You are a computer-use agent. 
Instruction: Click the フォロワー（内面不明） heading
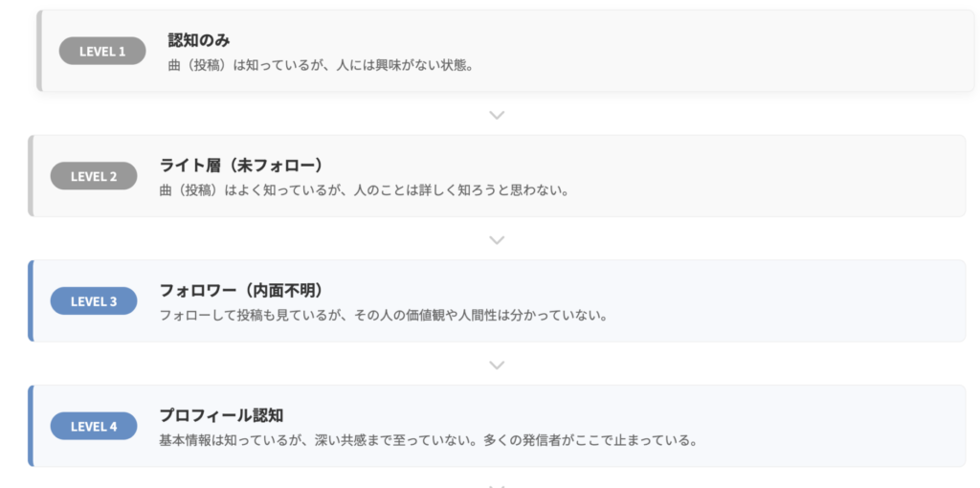point(240,290)
